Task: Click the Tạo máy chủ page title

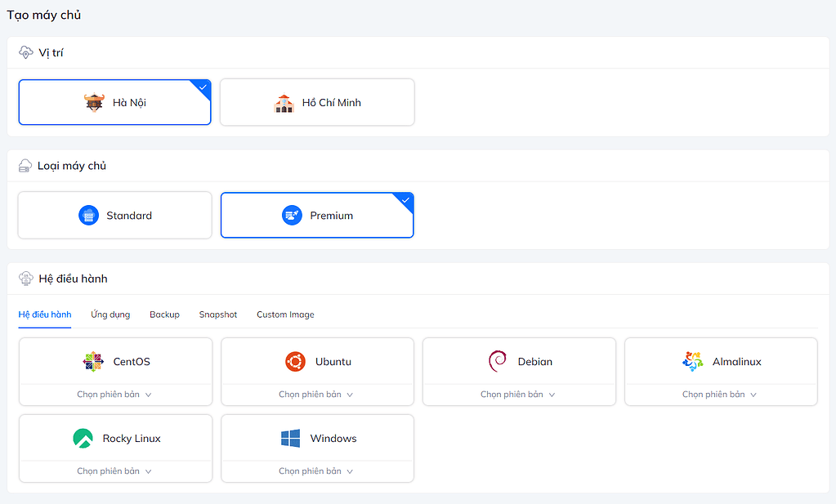Action: click(43, 15)
